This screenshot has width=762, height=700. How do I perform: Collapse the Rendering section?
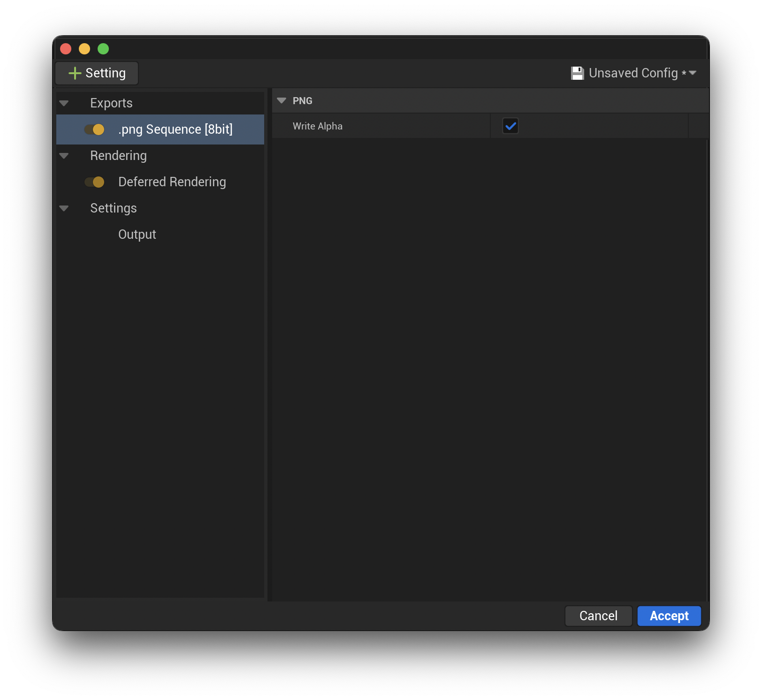point(64,156)
